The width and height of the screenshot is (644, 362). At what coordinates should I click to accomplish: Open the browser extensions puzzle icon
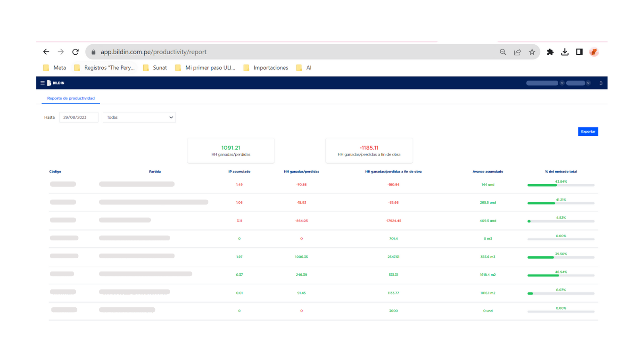click(x=550, y=52)
